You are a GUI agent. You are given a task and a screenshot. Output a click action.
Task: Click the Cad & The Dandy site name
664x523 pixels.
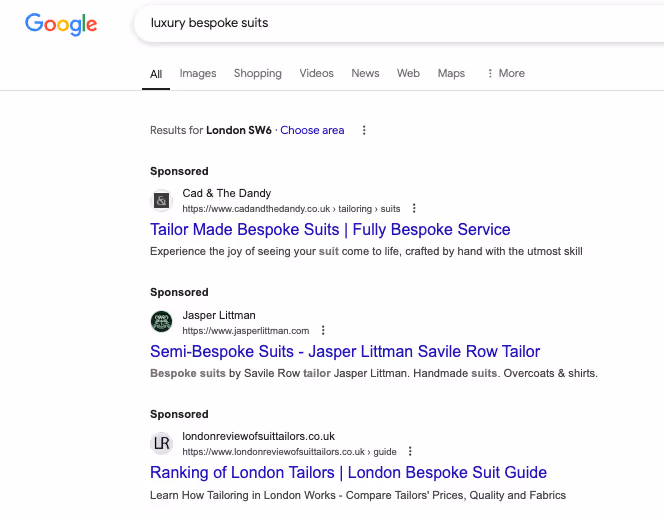click(227, 193)
